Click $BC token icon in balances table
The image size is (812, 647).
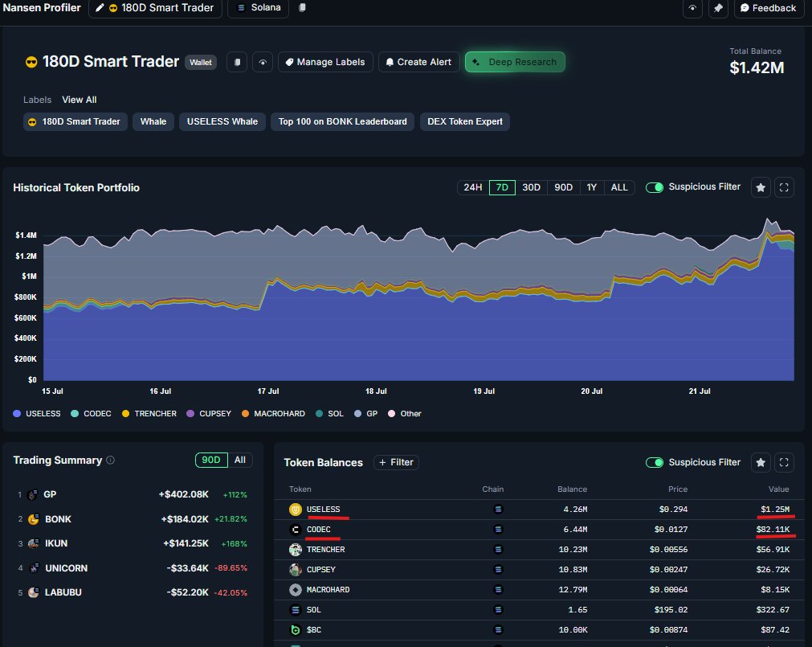(x=296, y=630)
